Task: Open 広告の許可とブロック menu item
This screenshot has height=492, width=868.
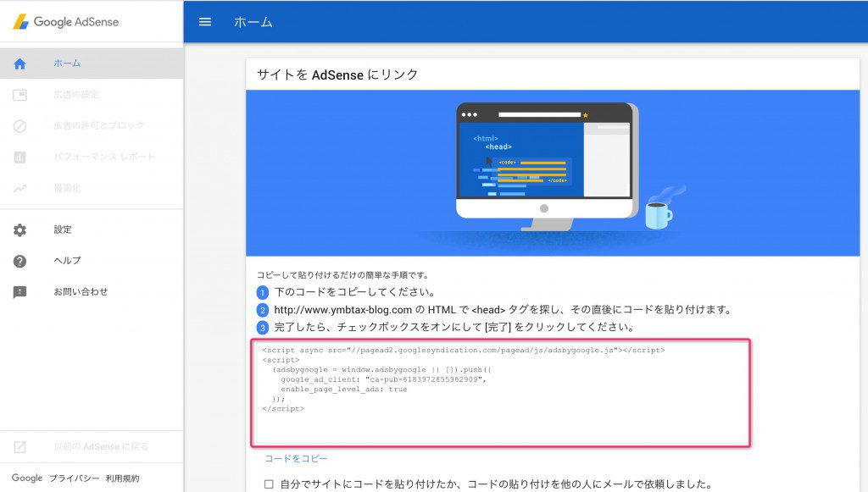Action: (x=98, y=125)
